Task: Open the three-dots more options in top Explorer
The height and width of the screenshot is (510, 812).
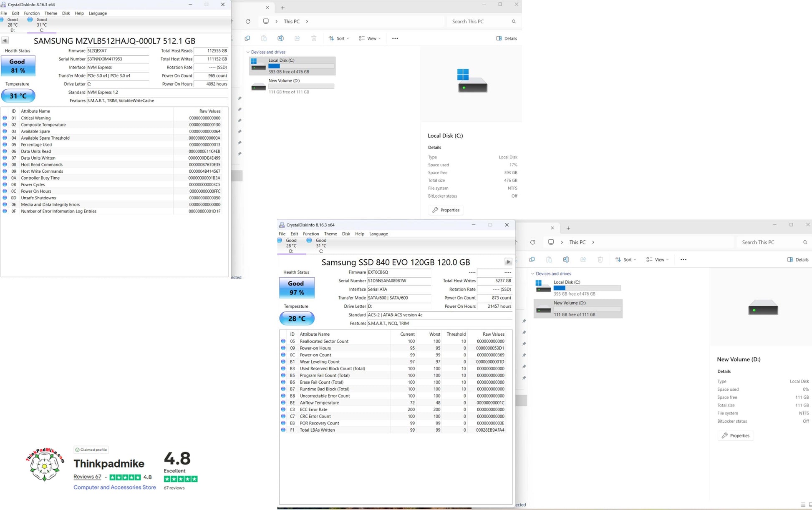Action: point(395,38)
